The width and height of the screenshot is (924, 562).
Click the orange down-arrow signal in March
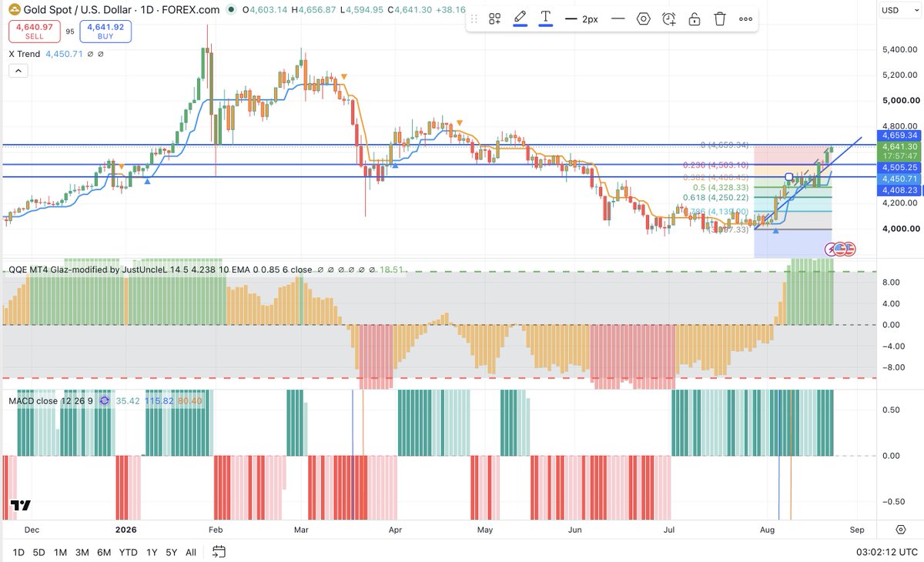343,76
